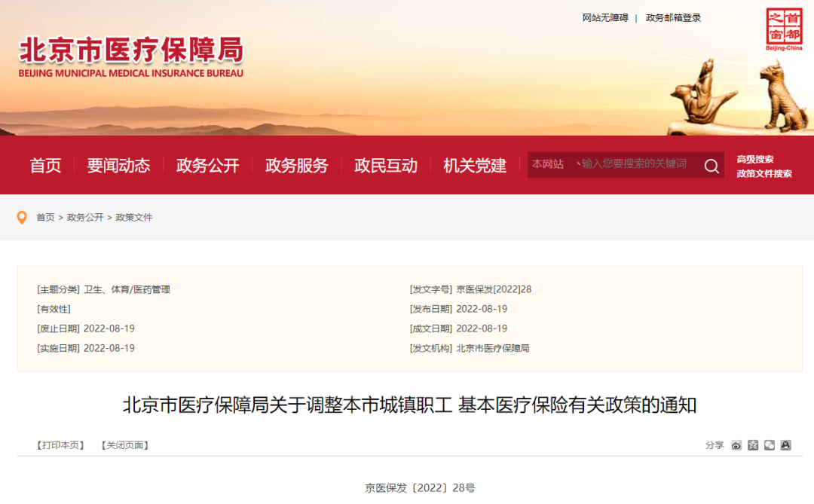This screenshot has width=814, height=504.
Task: Open the 政民互动 navigation item
Action: (386, 165)
